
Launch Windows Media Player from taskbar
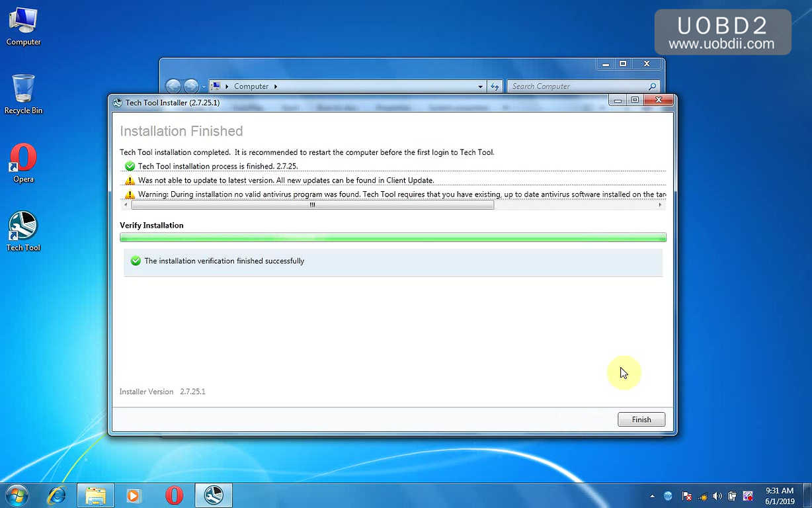(134, 495)
